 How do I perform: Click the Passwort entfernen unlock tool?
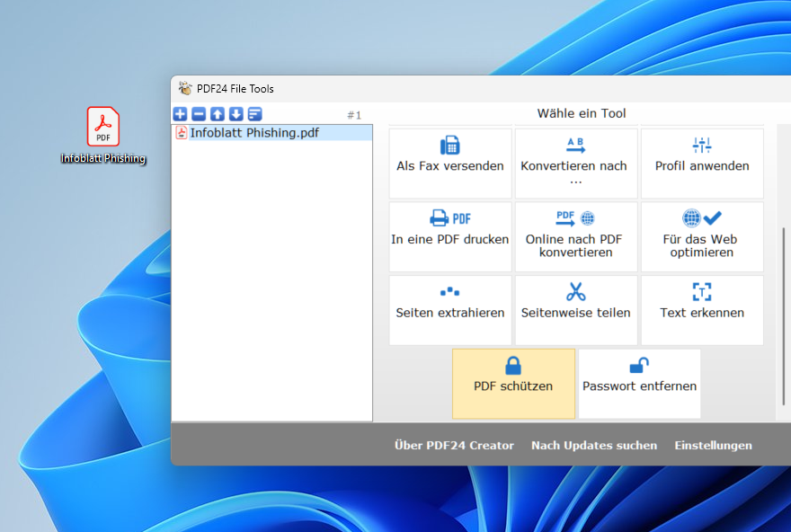pyautogui.click(x=640, y=384)
